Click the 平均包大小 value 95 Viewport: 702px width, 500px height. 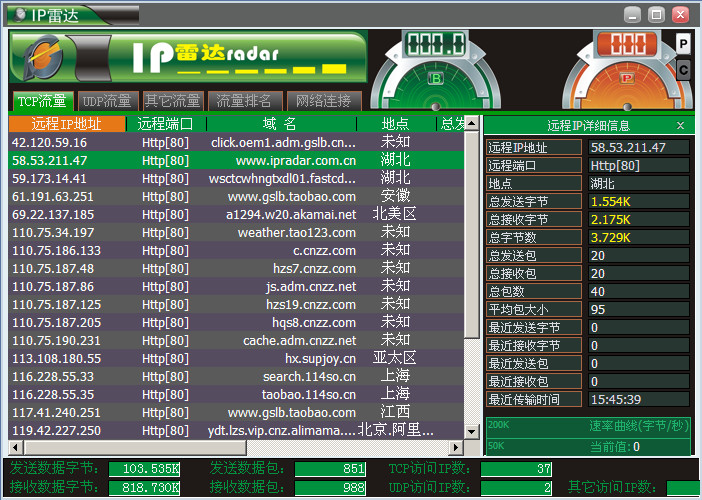click(x=639, y=310)
